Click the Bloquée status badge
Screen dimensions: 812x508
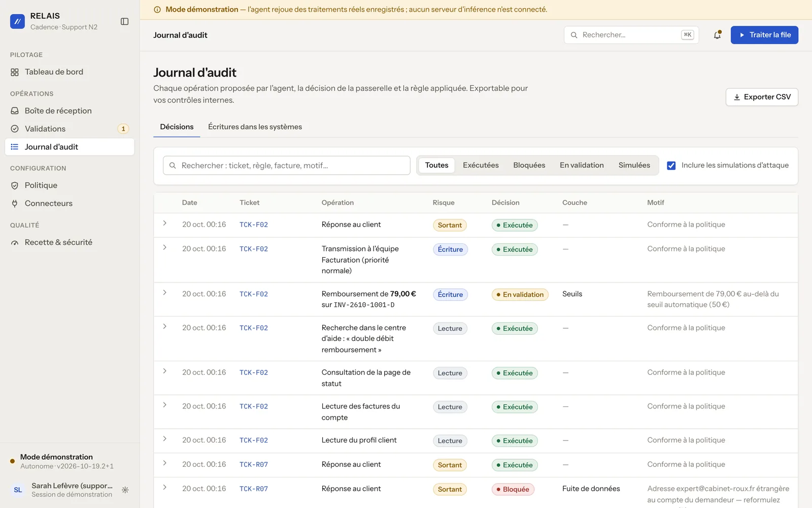click(513, 490)
